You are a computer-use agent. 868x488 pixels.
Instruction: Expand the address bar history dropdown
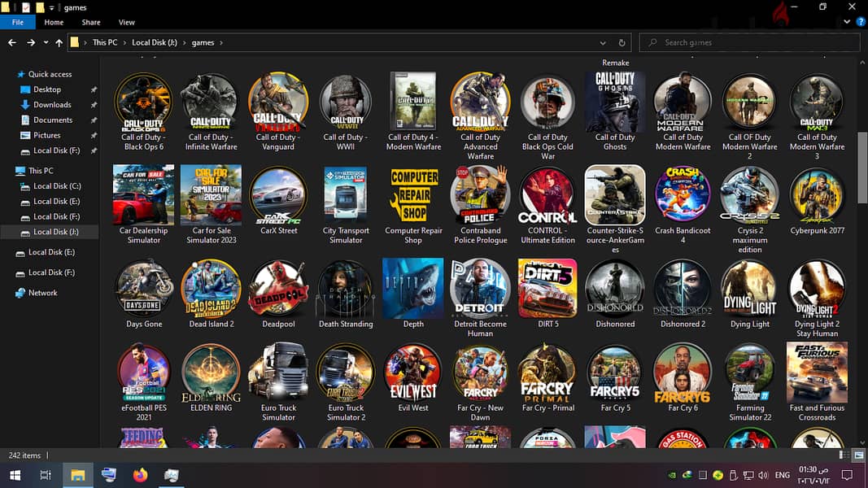click(602, 42)
